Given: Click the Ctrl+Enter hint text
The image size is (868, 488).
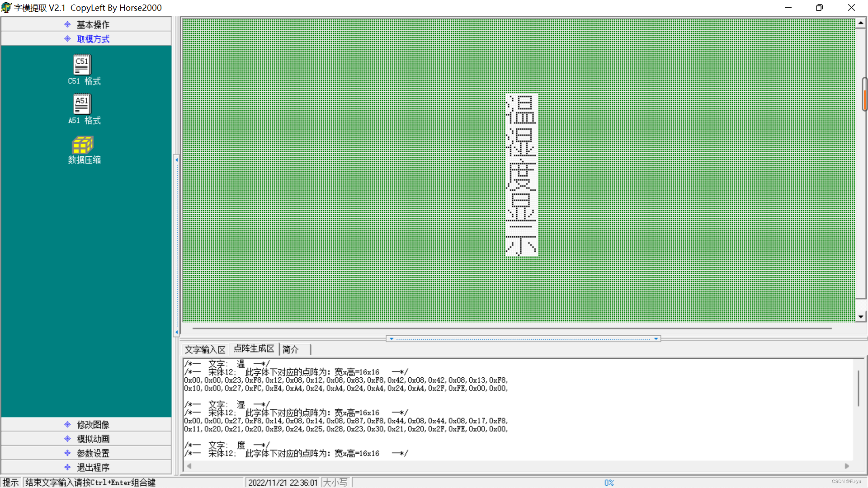Looking at the screenshot, I should pos(90,483).
